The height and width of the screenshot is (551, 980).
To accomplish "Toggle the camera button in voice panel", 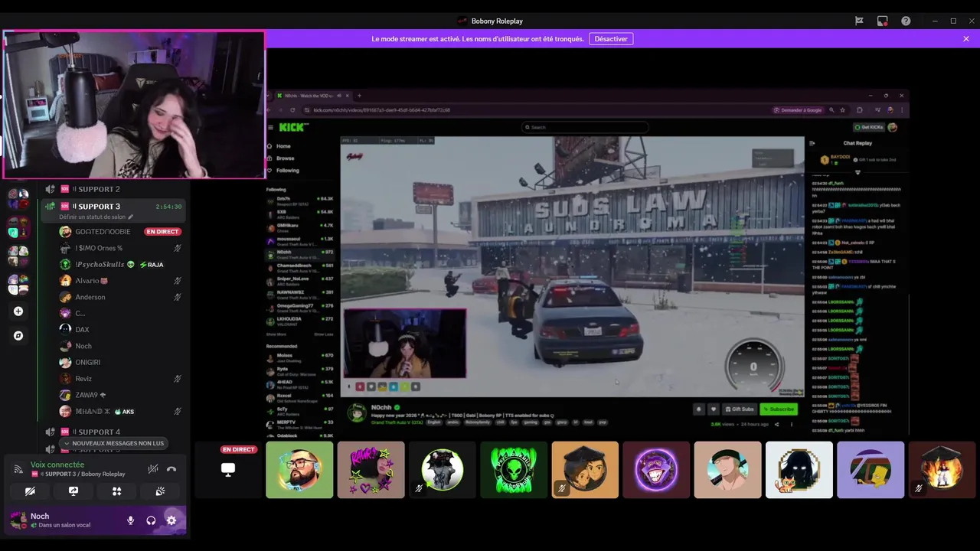I will point(30,491).
